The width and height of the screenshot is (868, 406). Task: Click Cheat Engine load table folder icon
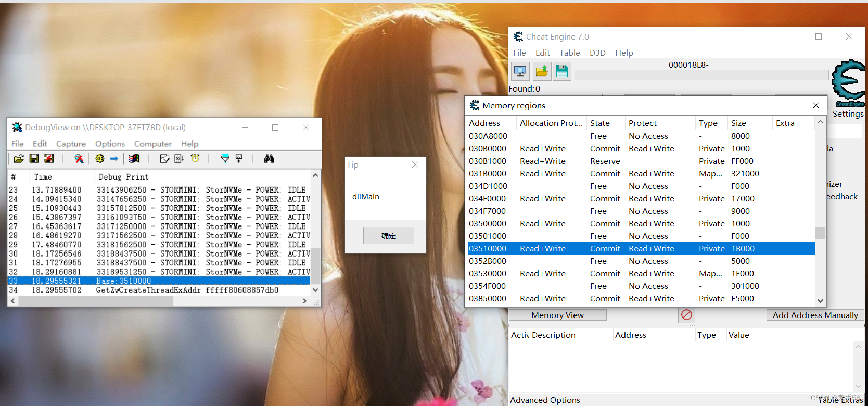click(541, 71)
